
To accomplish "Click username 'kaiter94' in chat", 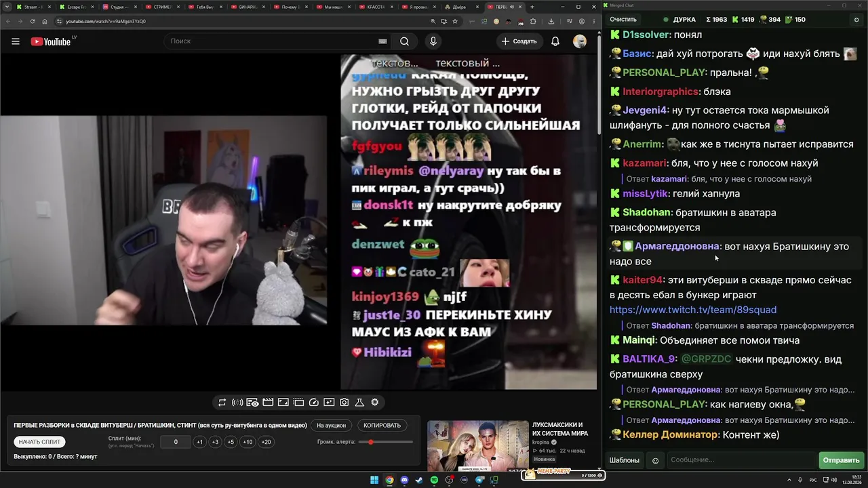I will pyautogui.click(x=642, y=280).
